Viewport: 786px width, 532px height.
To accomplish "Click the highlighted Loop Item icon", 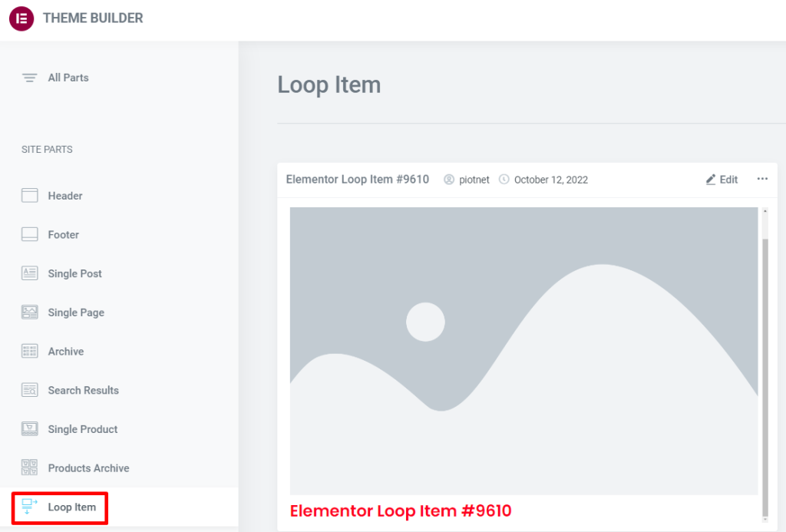I will (x=29, y=507).
